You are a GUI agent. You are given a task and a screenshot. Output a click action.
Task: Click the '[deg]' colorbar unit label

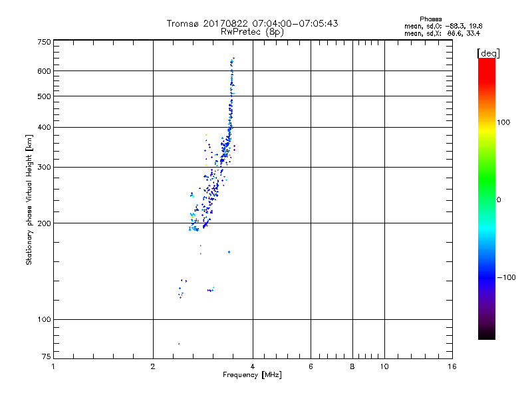point(488,53)
